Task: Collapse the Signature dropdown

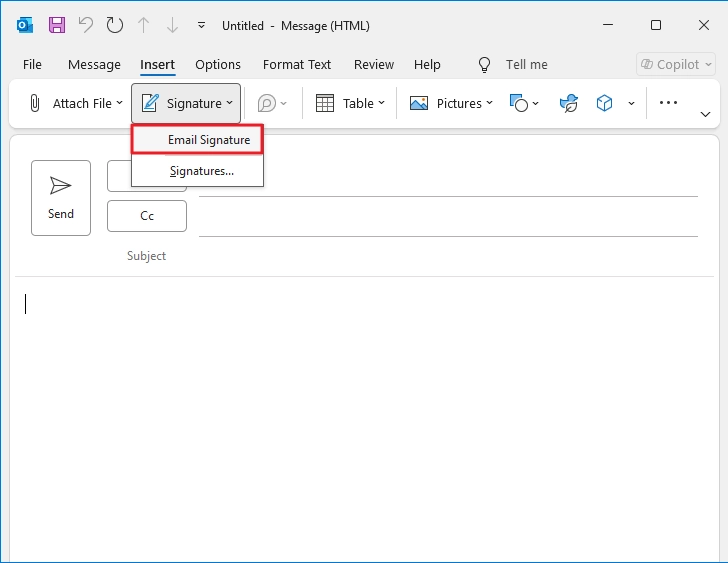Action: click(230, 103)
